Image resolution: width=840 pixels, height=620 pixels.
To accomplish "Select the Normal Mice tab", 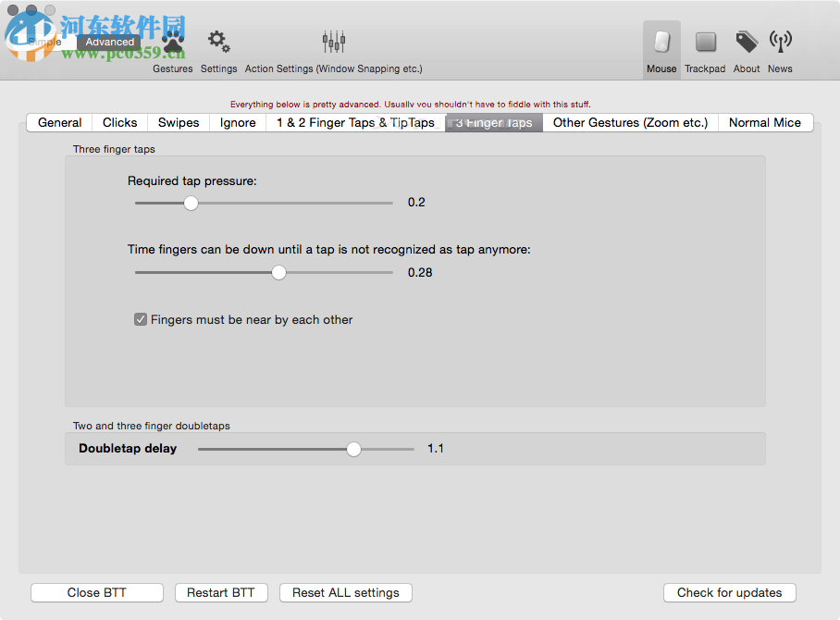I will pyautogui.click(x=766, y=122).
